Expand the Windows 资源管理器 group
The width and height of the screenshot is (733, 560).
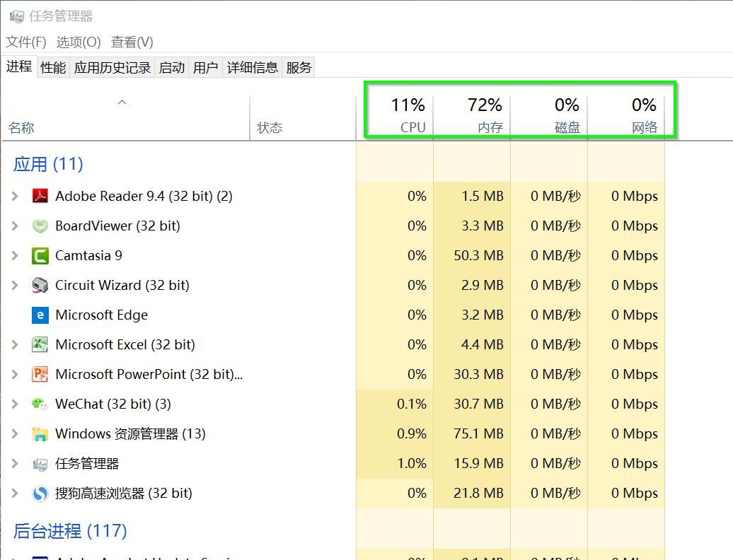point(16,433)
